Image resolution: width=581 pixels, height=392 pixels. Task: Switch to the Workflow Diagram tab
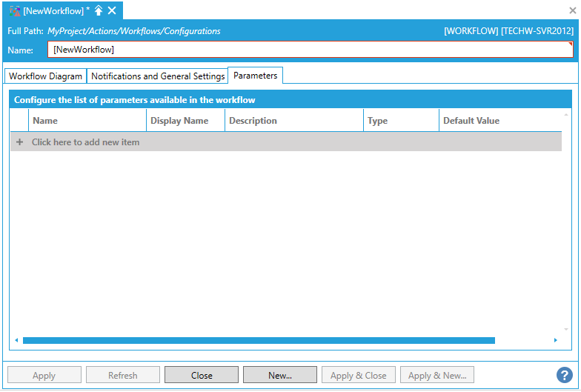click(45, 76)
